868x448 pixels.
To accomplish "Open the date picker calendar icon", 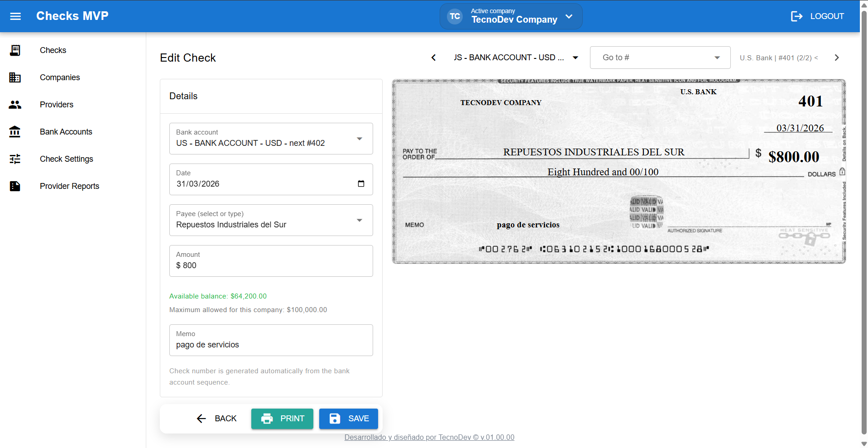I will [361, 183].
